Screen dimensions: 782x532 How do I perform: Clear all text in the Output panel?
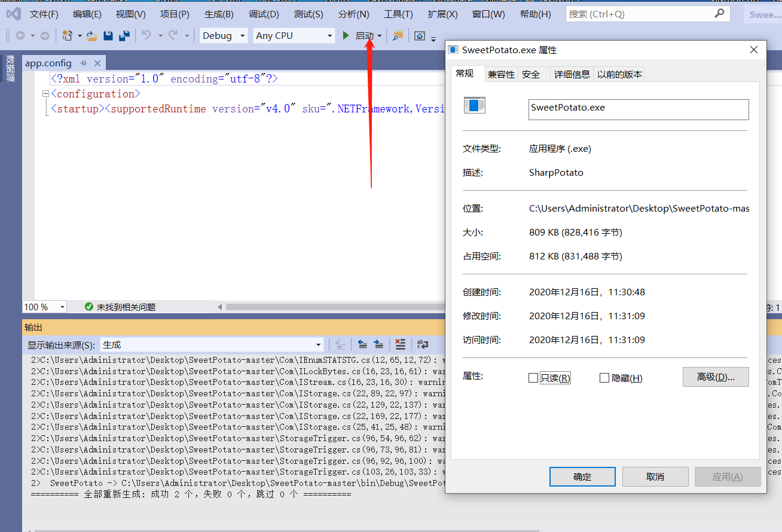(x=400, y=344)
